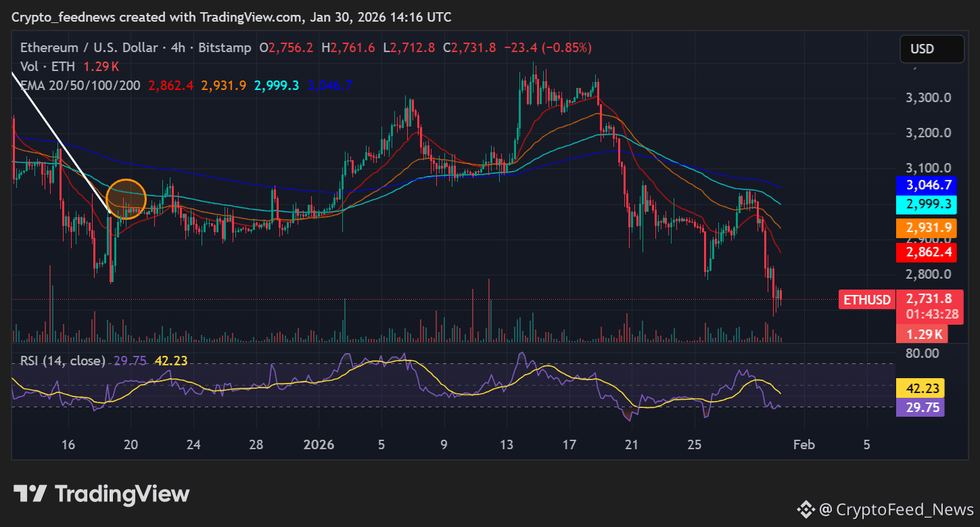
Task: Click the ETHUSD symbol tag
Action: pyautogui.click(x=867, y=299)
